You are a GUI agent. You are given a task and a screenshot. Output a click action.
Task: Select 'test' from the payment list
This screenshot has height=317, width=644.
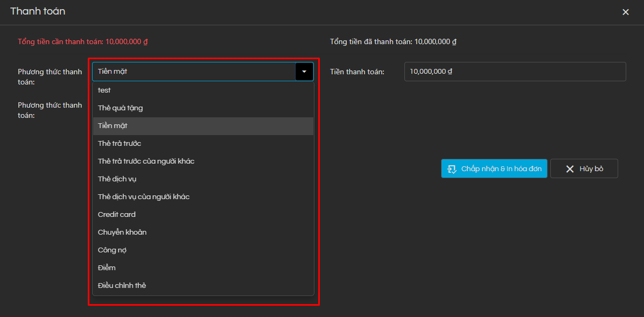pos(104,90)
